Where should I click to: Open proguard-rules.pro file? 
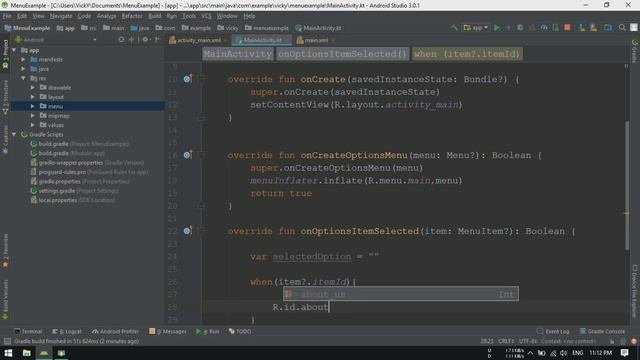click(89, 172)
